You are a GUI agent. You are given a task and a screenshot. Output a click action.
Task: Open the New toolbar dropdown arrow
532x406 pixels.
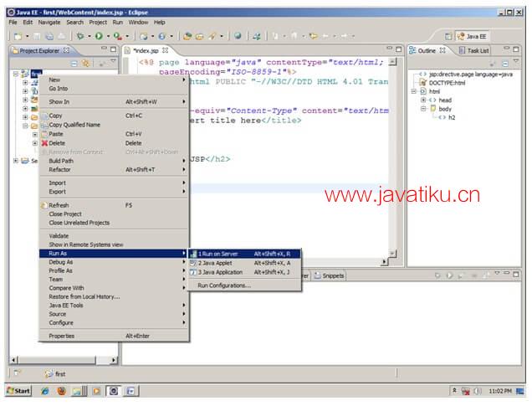click(27, 36)
